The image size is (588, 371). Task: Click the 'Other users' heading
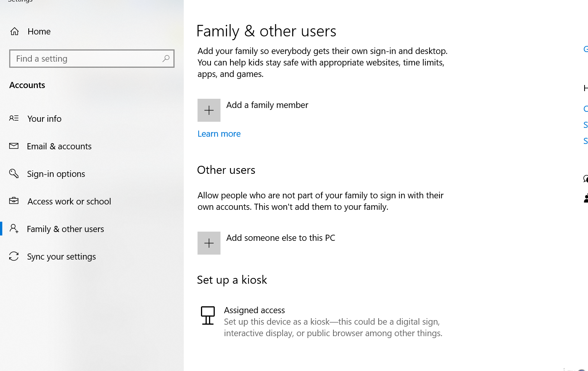pyautogui.click(x=226, y=170)
